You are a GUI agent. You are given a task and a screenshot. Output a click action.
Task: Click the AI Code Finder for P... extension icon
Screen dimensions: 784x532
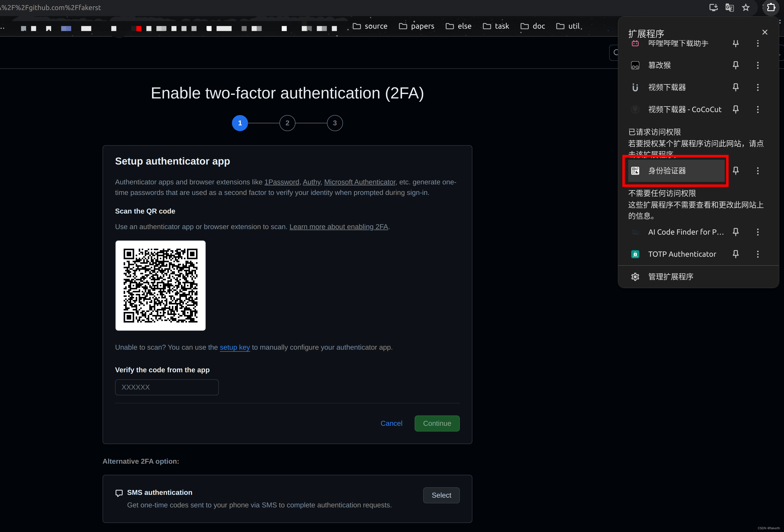point(634,232)
